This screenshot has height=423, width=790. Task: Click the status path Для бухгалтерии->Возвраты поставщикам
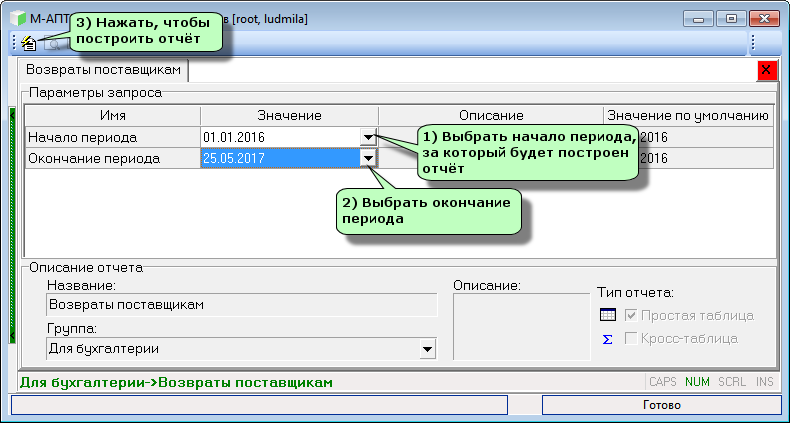click(176, 383)
